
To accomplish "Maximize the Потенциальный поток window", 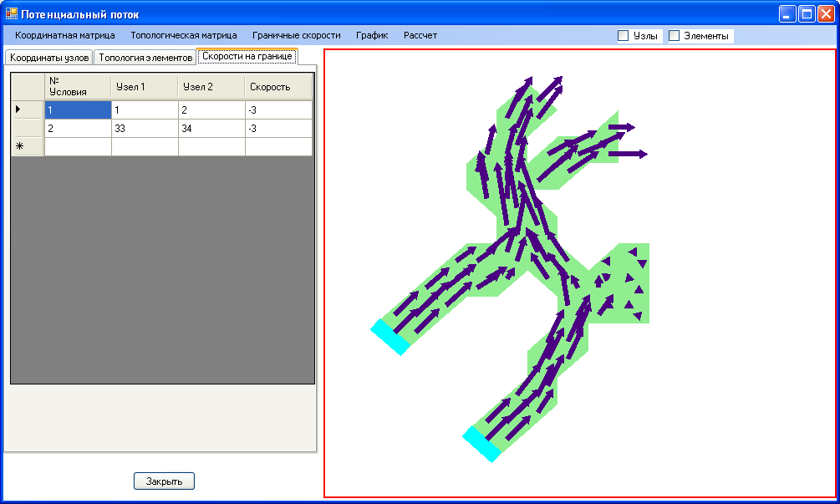I will point(807,14).
